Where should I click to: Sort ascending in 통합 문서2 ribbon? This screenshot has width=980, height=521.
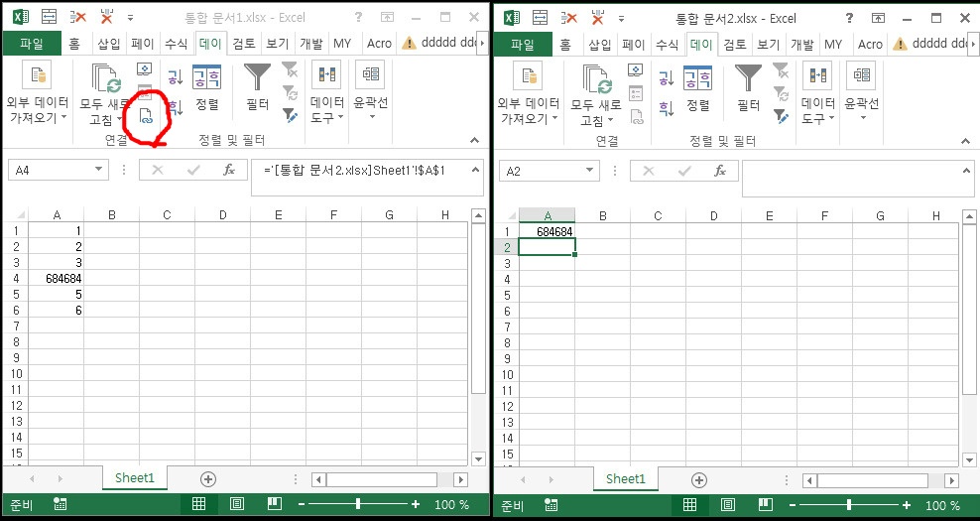(666, 78)
